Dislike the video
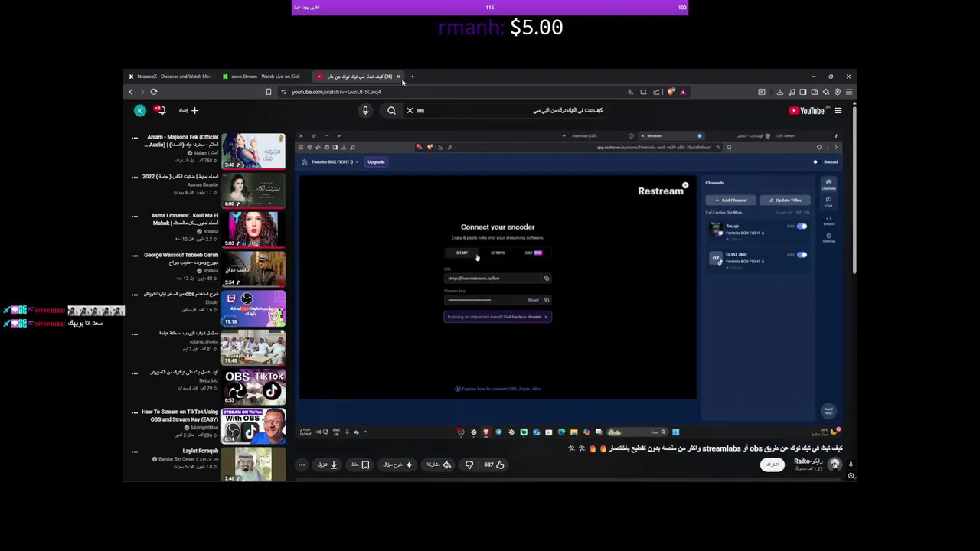This screenshot has width=980, height=551. click(469, 465)
